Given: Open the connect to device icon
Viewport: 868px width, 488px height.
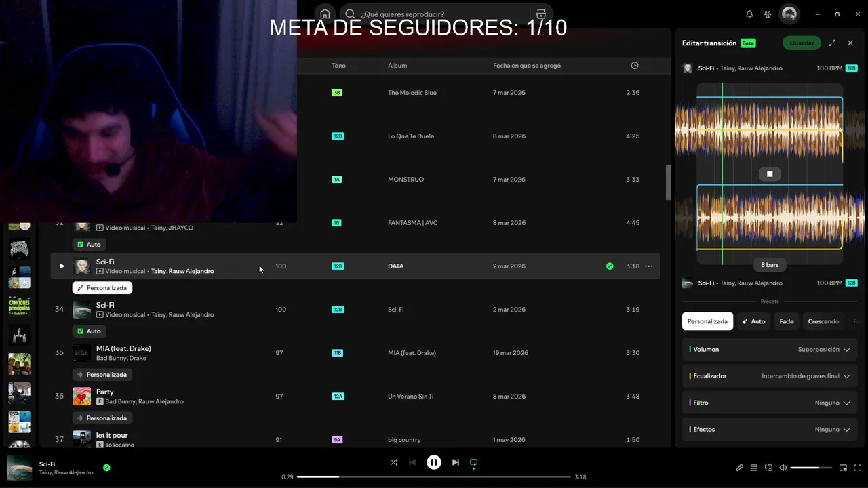Looking at the screenshot, I should point(768,468).
